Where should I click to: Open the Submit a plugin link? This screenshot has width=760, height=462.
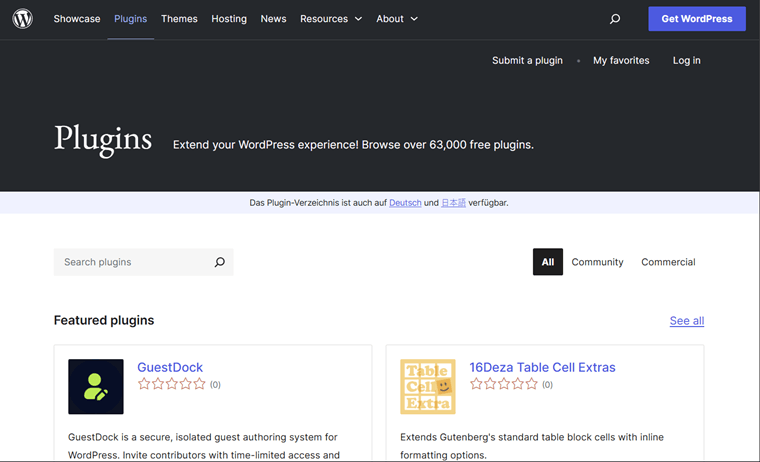click(x=527, y=61)
